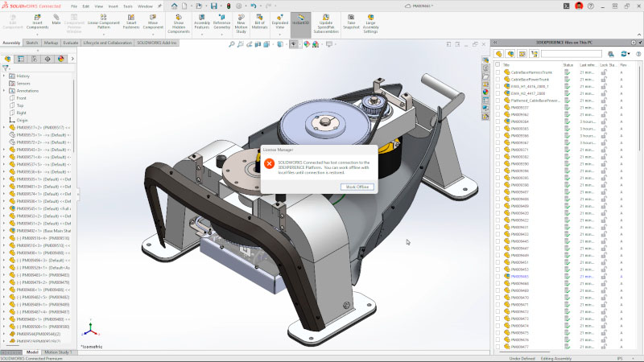Expand the History tree node
The width and height of the screenshot is (644, 362).
coord(4,76)
